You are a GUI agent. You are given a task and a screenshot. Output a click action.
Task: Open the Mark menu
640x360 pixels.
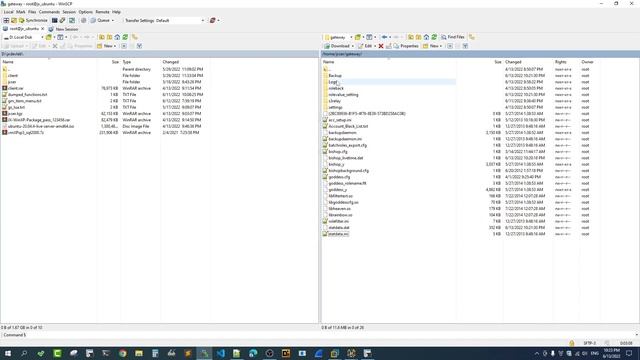[x=21, y=12]
